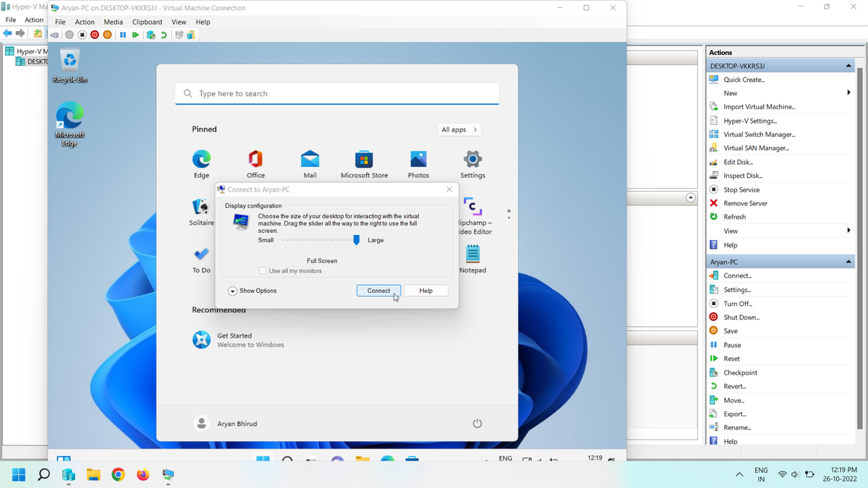Open the pinned Settings app

472,164
